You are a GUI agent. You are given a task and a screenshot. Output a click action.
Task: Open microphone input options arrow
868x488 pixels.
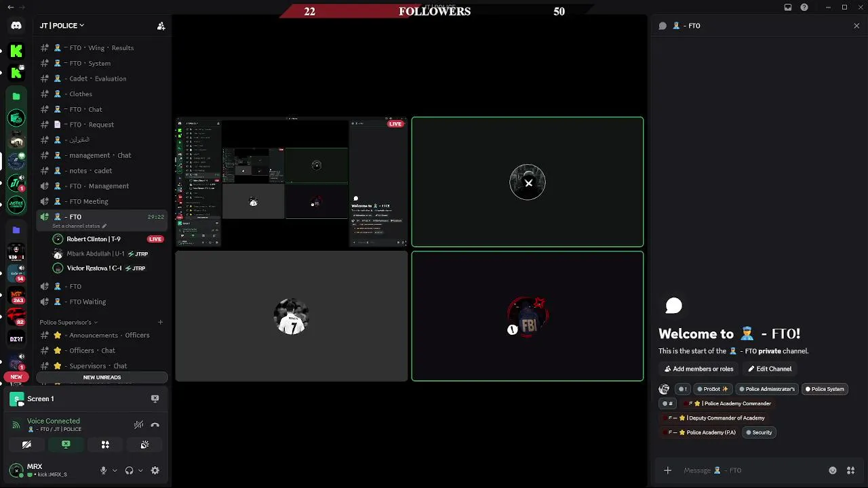click(114, 470)
